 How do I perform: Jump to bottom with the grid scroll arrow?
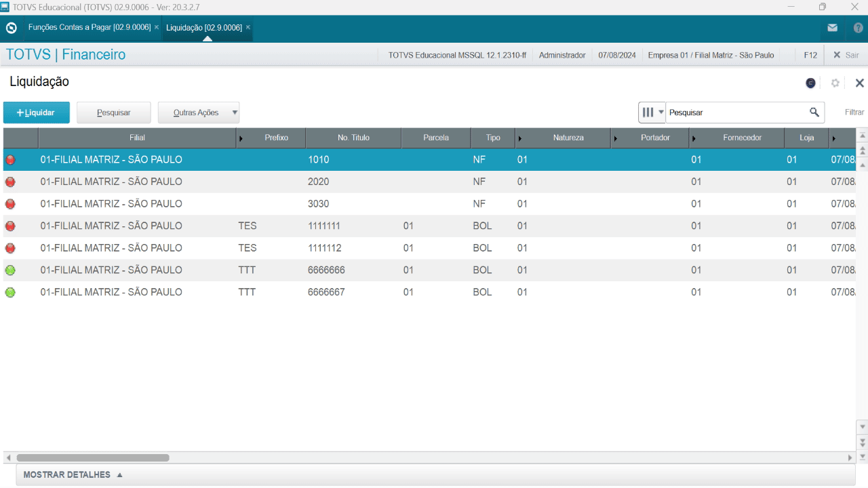pos(863,456)
